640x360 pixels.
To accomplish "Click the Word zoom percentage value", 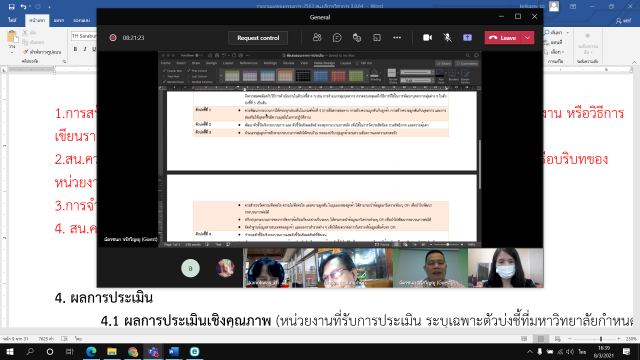I will (631, 339).
